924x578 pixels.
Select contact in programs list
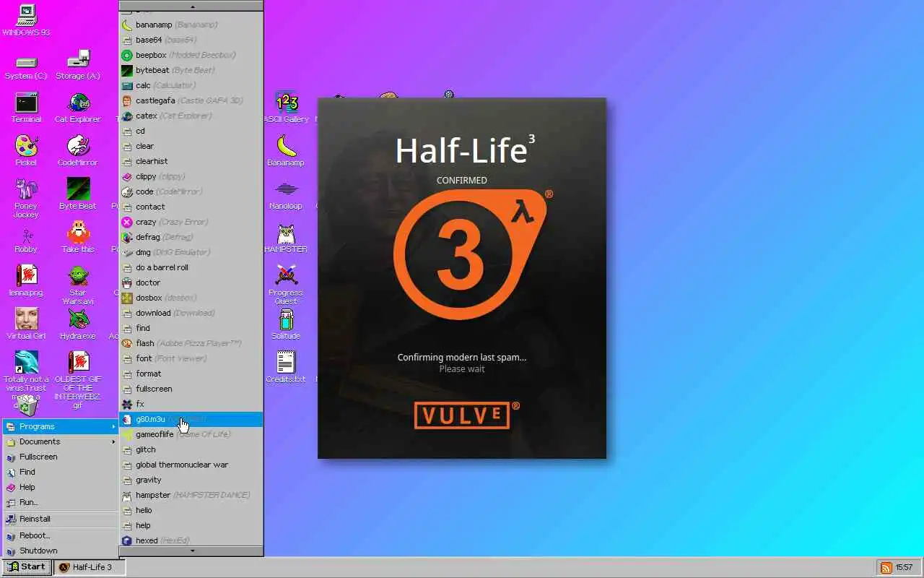click(x=191, y=207)
